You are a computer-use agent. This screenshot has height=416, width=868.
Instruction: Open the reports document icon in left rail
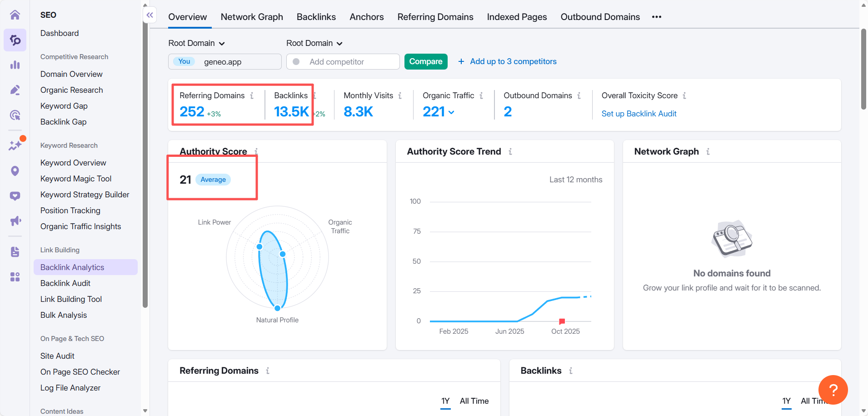15,252
